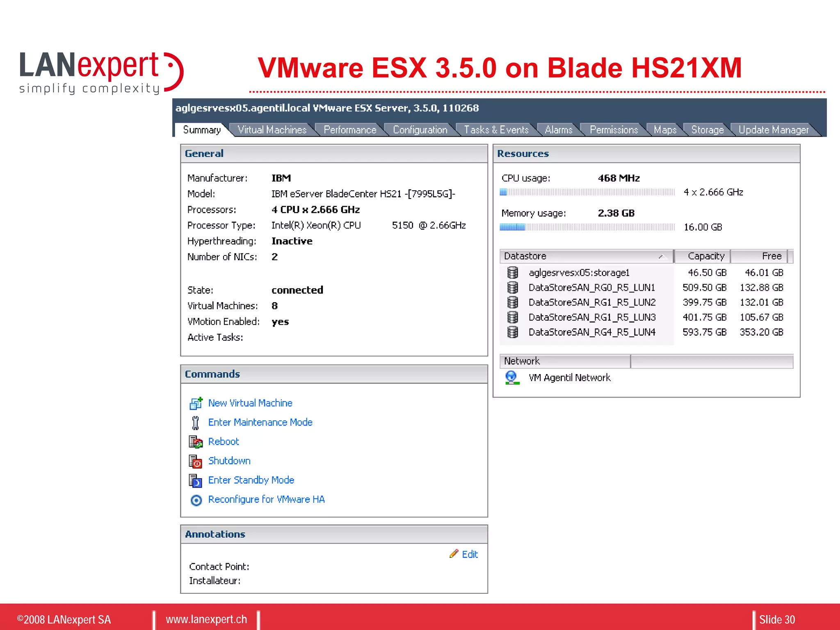Click the 509.50 GB capacity value

coord(704,288)
